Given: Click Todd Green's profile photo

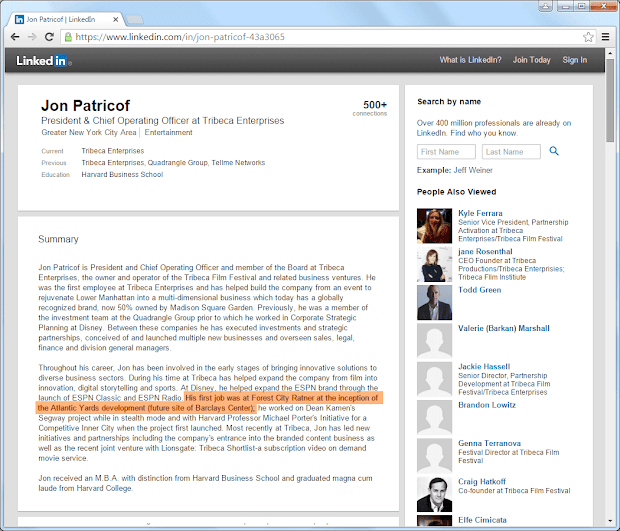Looking at the screenshot, I should click(434, 302).
